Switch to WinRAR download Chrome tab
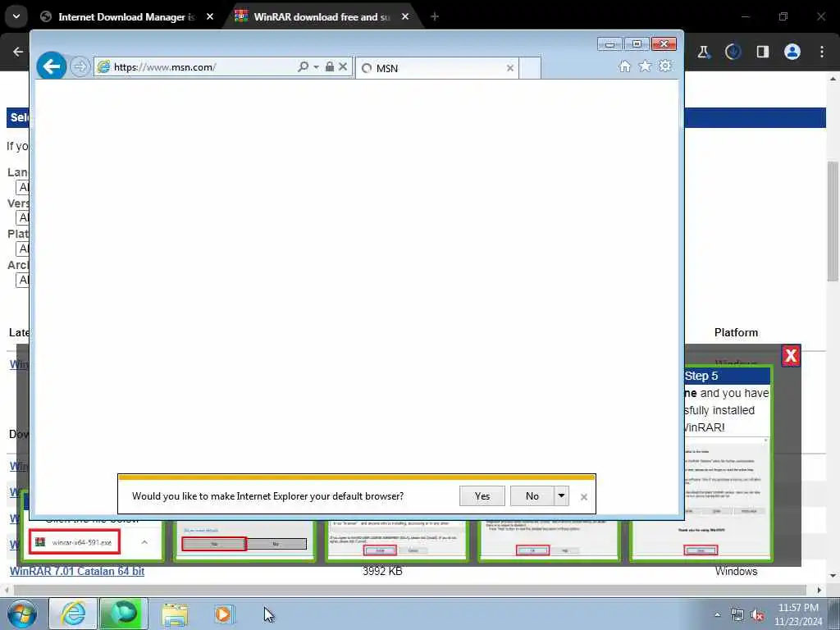 click(x=322, y=17)
